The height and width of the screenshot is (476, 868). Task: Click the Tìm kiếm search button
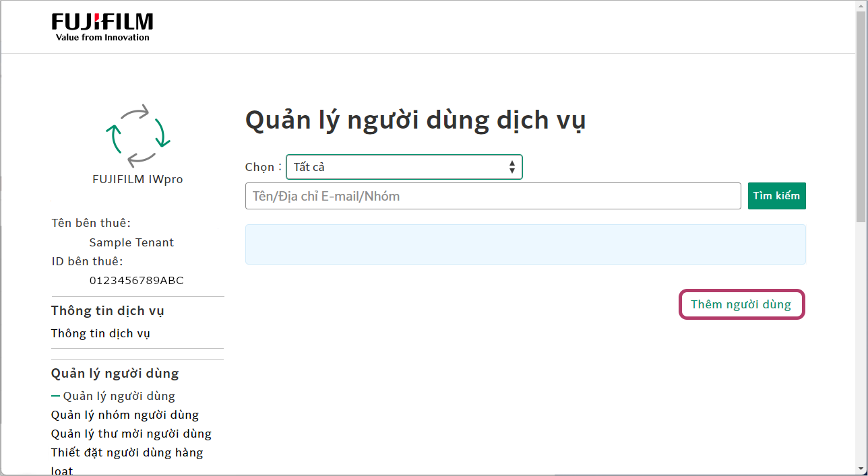[777, 196]
